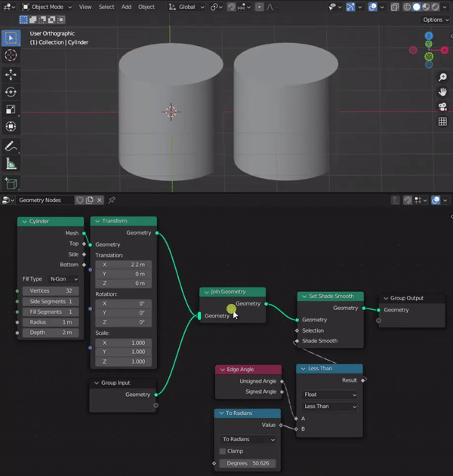Image resolution: width=453 pixels, height=476 pixels.
Task: Open node editor type menu
Action: (x=8, y=200)
